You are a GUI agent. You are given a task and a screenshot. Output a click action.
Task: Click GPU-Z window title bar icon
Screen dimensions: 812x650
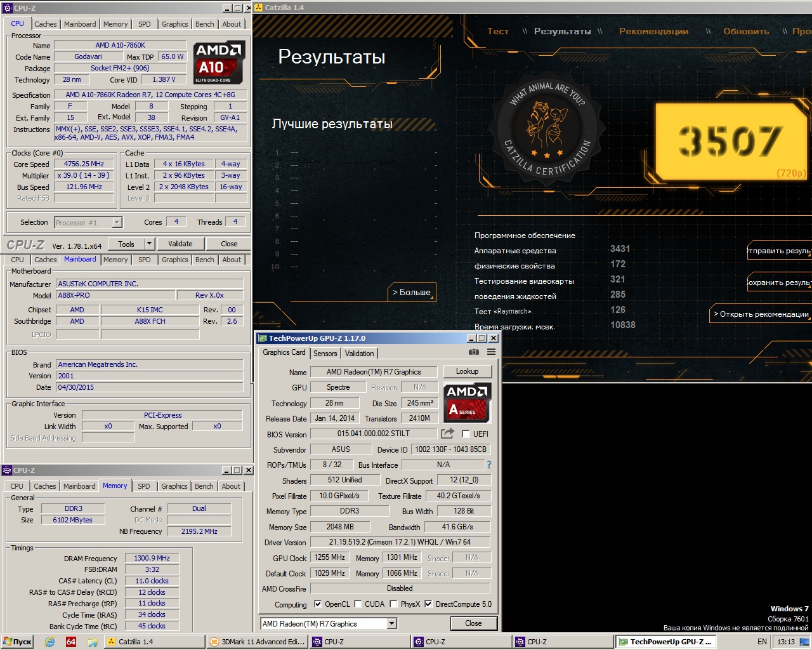(263, 338)
